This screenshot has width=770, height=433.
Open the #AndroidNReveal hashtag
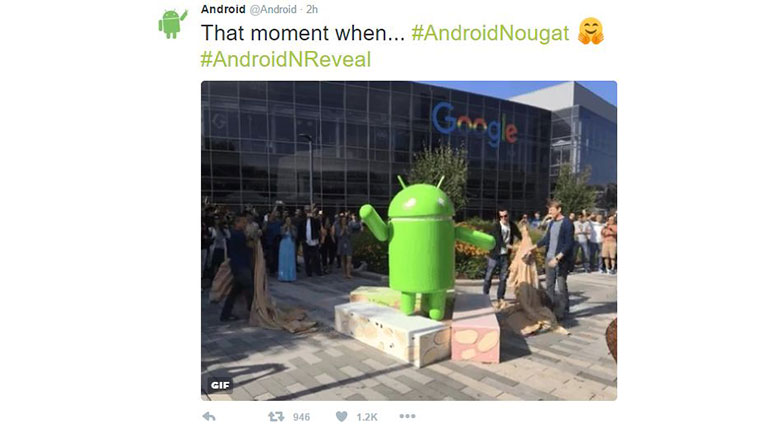point(286,59)
